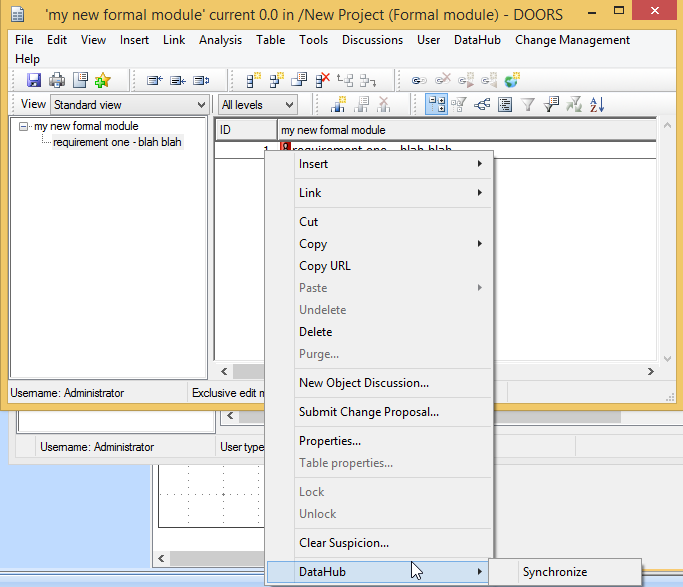Click the Save icon in toolbar

click(34, 80)
